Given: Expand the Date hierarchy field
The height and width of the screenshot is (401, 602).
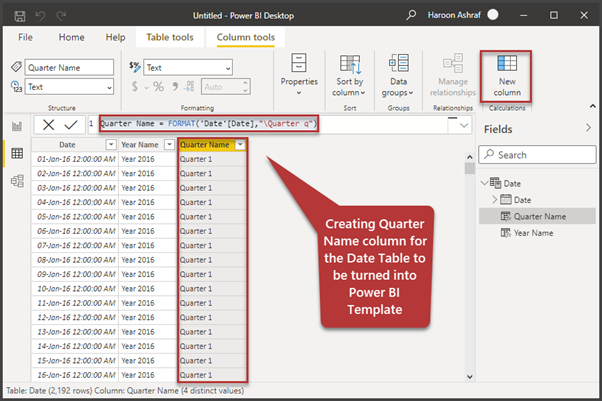Looking at the screenshot, I should click(x=494, y=200).
